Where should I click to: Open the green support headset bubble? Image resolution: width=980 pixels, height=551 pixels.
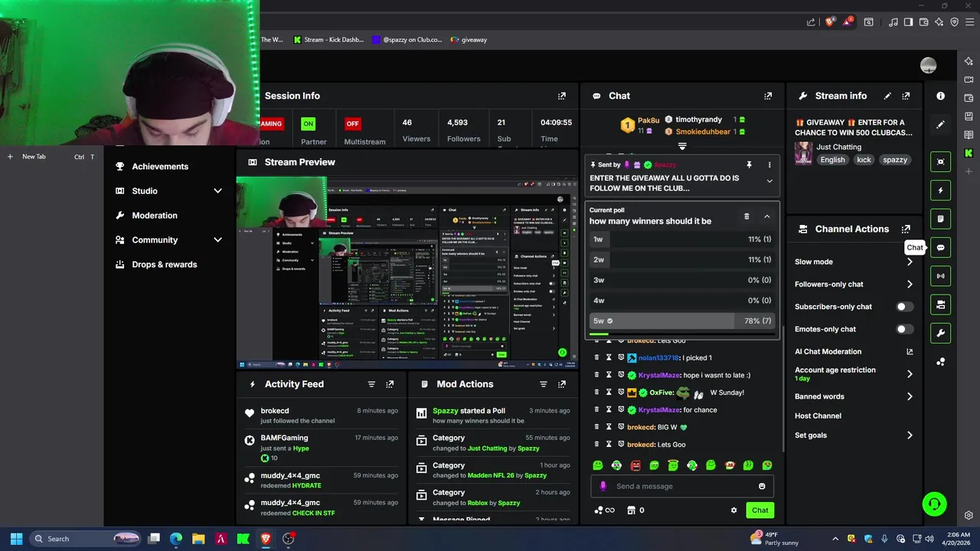(x=934, y=504)
